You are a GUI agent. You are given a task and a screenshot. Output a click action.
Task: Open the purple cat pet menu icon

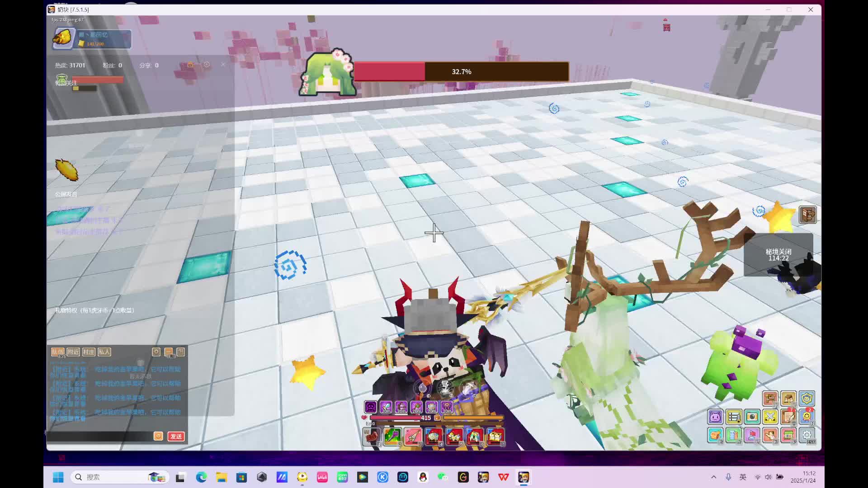[715, 417]
